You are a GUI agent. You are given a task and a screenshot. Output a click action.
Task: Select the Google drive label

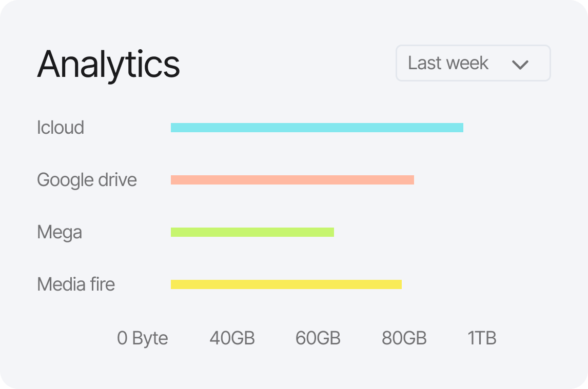pos(86,180)
